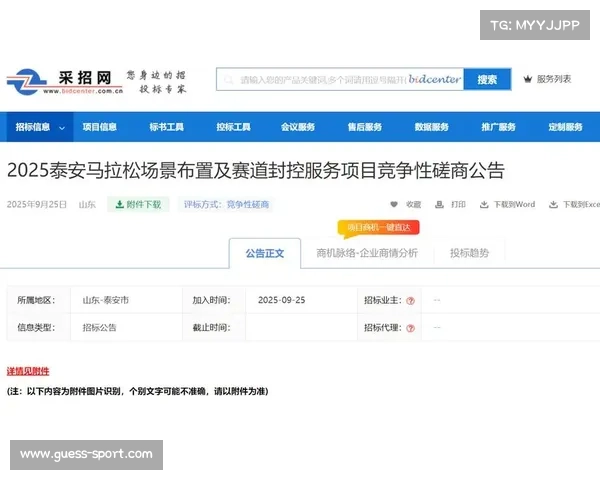Focus the product keyword search field
The width and height of the screenshot is (600, 480).
[340, 80]
